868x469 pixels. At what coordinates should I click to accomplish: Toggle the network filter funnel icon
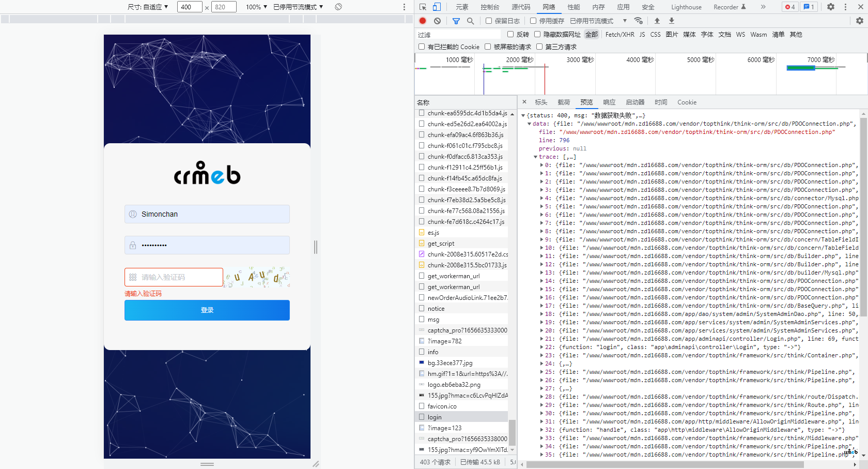456,21
